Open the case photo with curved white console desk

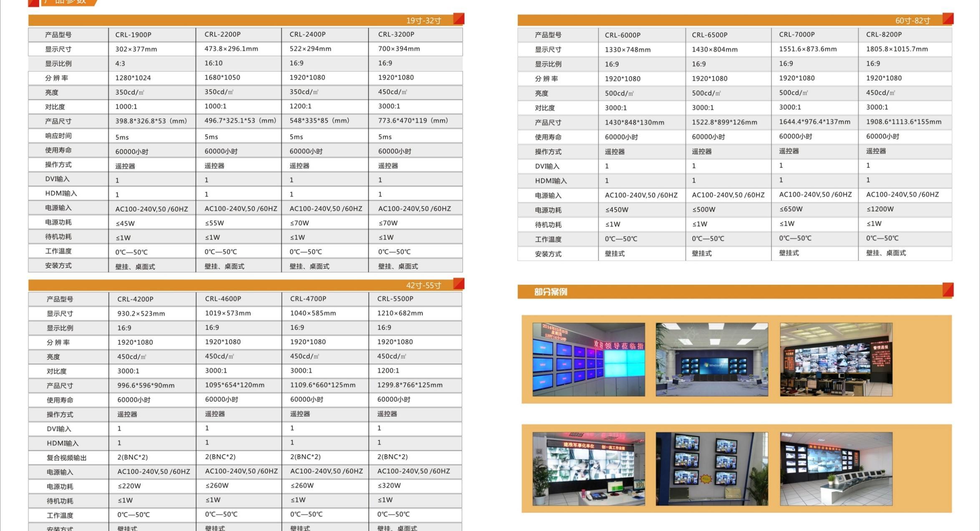tap(836, 469)
